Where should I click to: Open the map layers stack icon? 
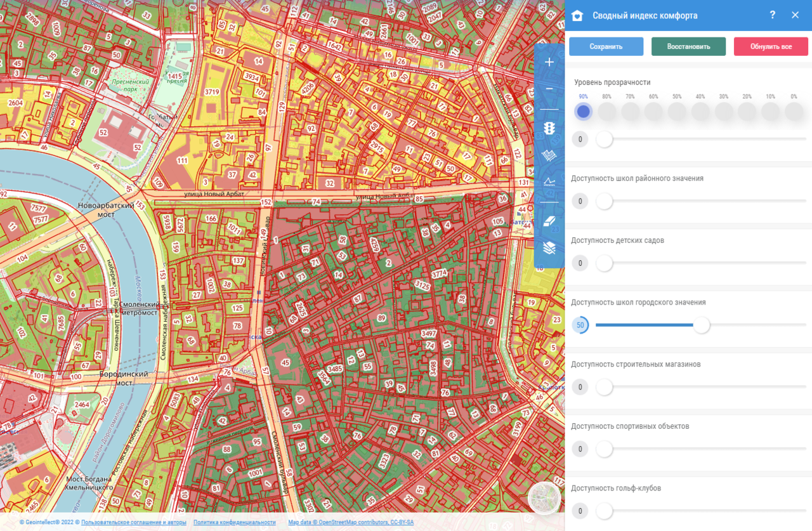pos(549,248)
